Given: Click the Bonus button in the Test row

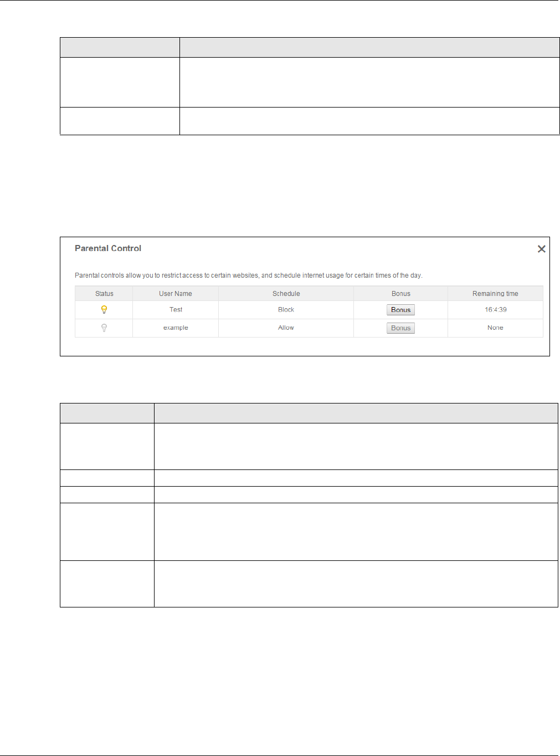Looking at the screenshot, I should (x=400, y=310).
